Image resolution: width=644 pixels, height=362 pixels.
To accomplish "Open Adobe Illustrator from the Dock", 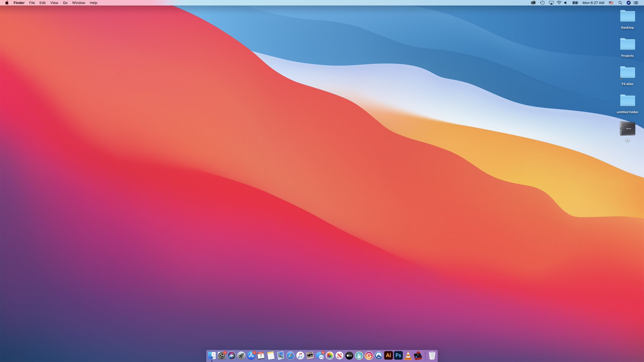I will point(388,355).
